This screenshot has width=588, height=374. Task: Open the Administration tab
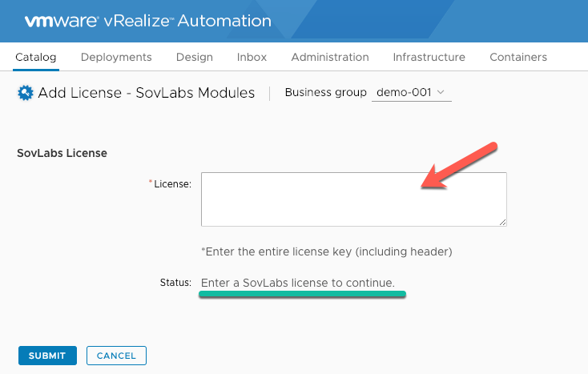pyautogui.click(x=330, y=57)
